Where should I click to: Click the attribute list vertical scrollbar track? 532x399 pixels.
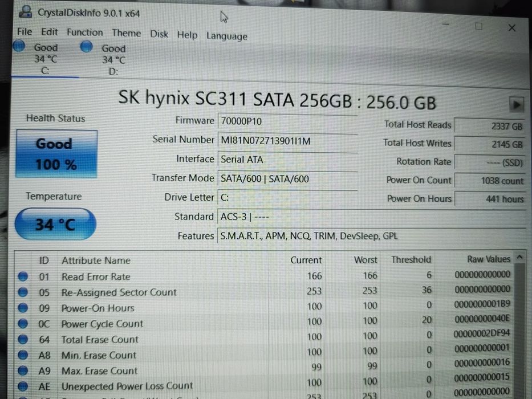[519, 331]
